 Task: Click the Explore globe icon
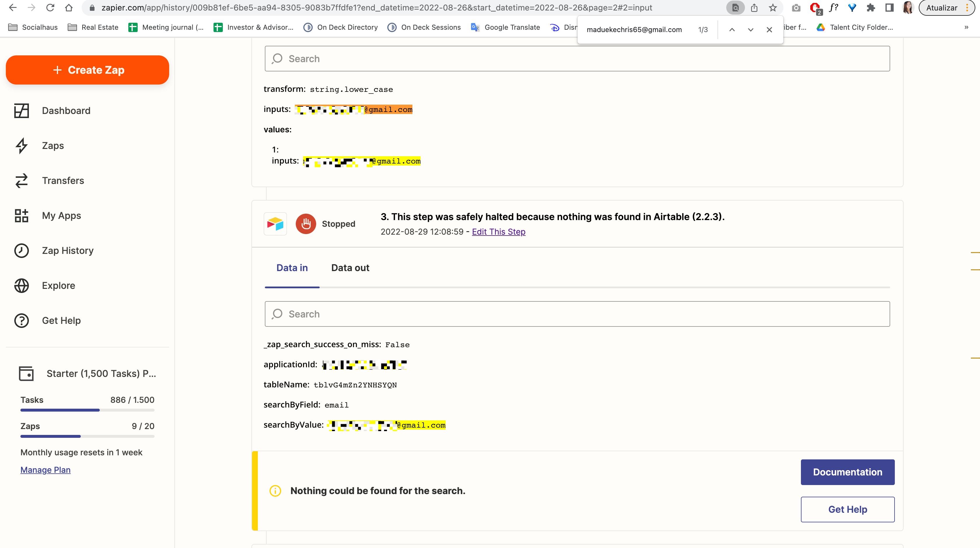pos(22,286)
